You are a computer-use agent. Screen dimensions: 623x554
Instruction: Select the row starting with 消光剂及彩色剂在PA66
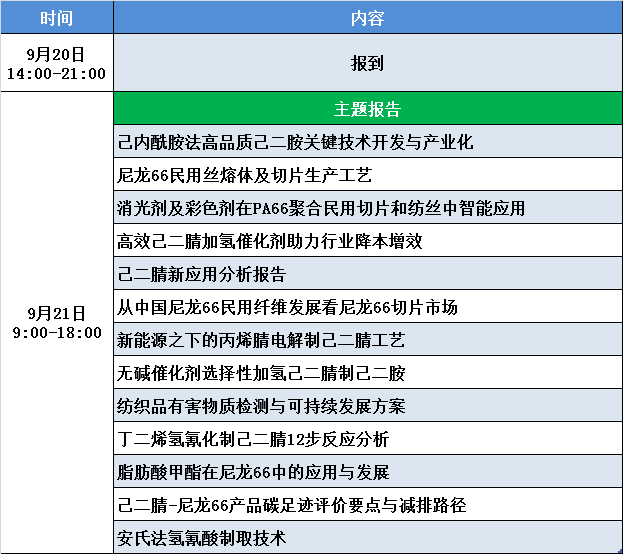click(320, 208)
